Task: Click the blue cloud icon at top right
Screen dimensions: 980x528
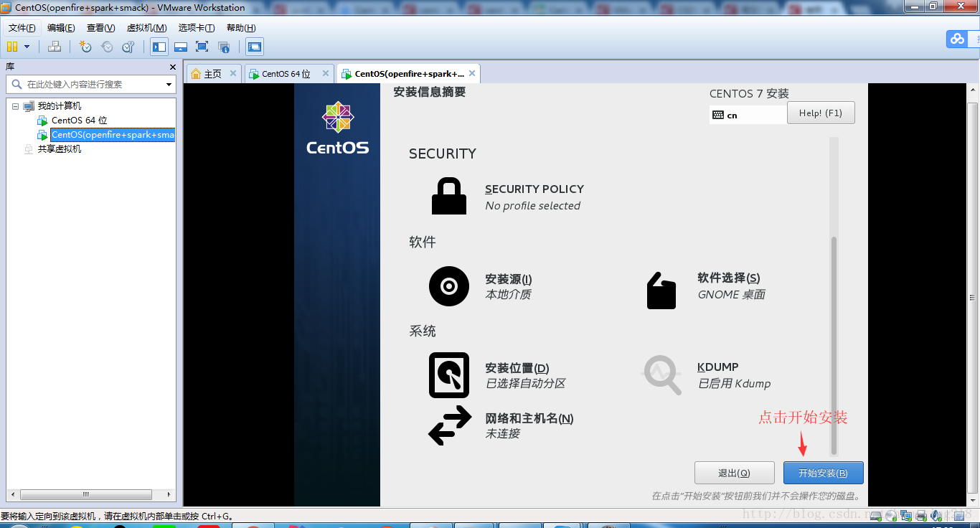Action: point(957,39)
